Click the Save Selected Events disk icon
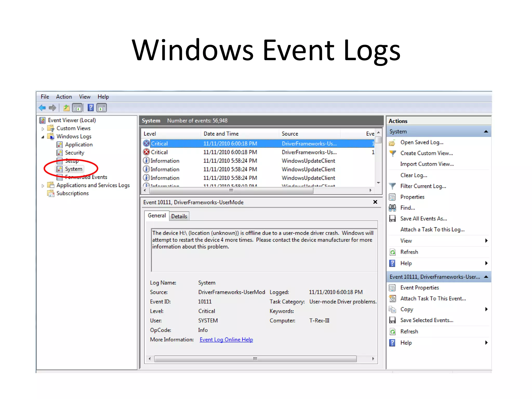Image resolution: width=532 pixels, height=399 pixels. pyautogui.click(x=392, y=320)
